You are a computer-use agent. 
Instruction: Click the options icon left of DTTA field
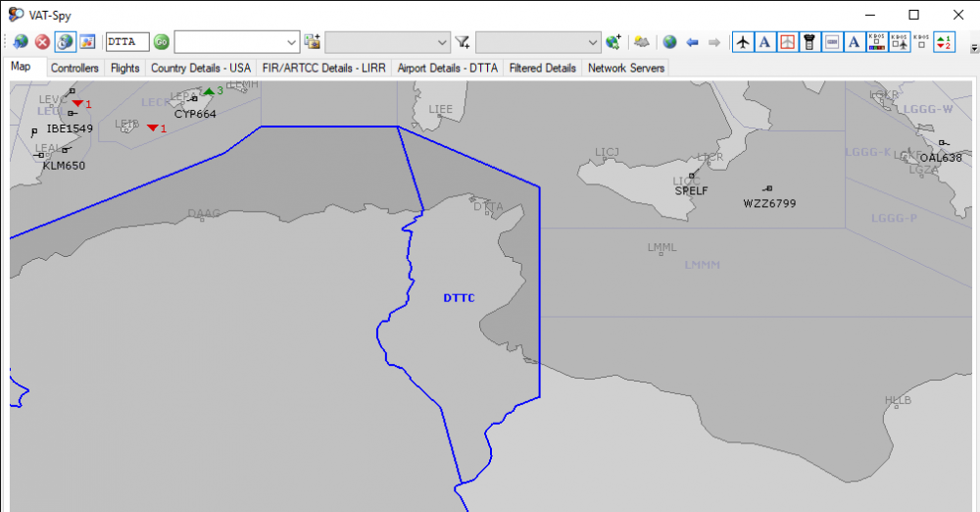[87, 42]
